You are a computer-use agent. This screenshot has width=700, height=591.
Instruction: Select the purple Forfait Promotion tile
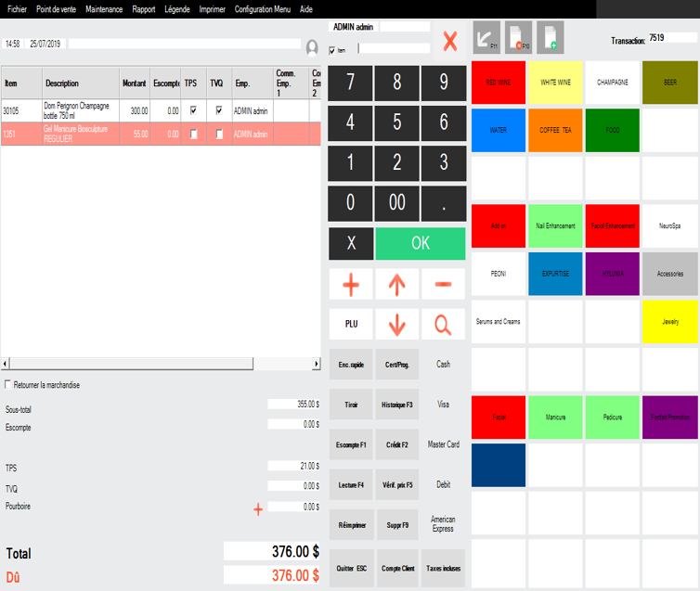pyautogui.click(x=669, y=418)
